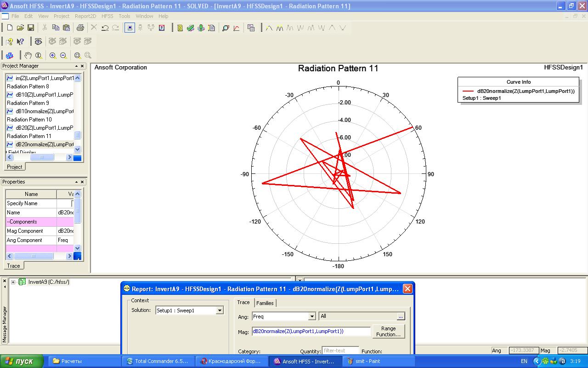Open the Solution dropdown Setup1 : Sweep1
This screenshot has height=368, width=588.
pyautogui.click(x=220, y=310)
